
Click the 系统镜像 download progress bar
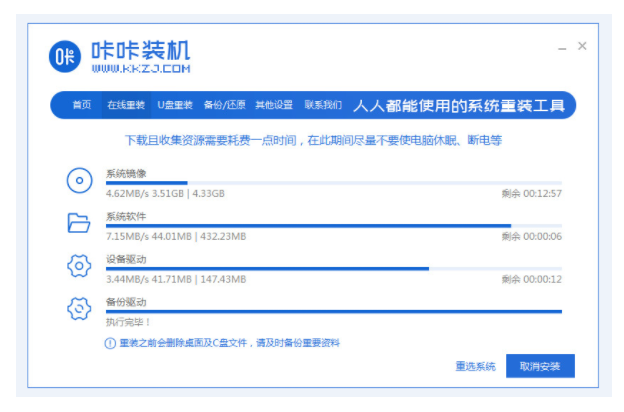click(333, 183)
